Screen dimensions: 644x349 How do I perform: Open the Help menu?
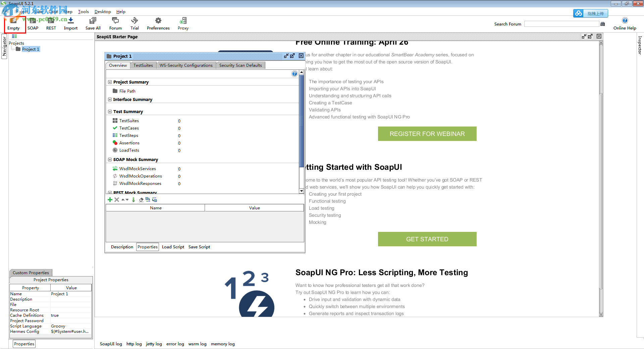[121, 11]
